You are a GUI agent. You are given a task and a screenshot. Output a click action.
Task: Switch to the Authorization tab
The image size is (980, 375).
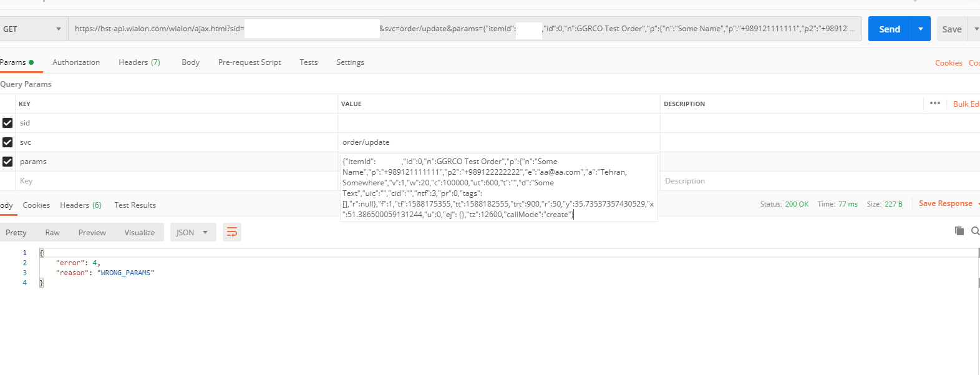76,62
